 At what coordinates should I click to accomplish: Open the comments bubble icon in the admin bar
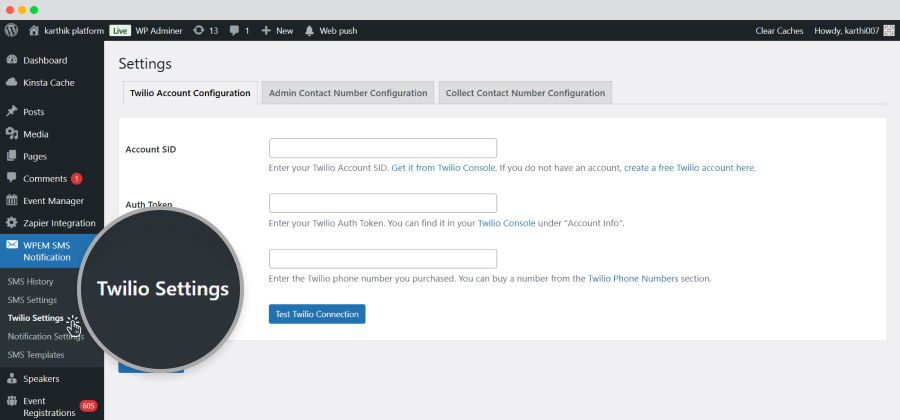pos(234,31)
